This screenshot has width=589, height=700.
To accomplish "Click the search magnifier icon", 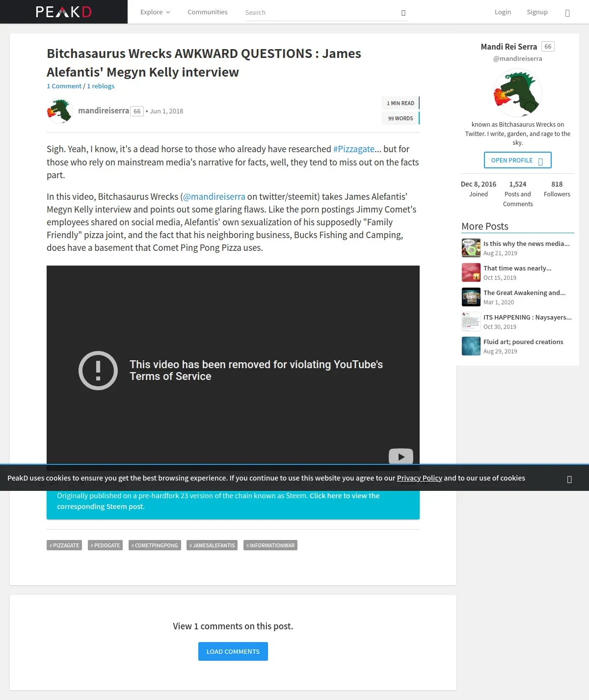I will click(x=403, y=13).
